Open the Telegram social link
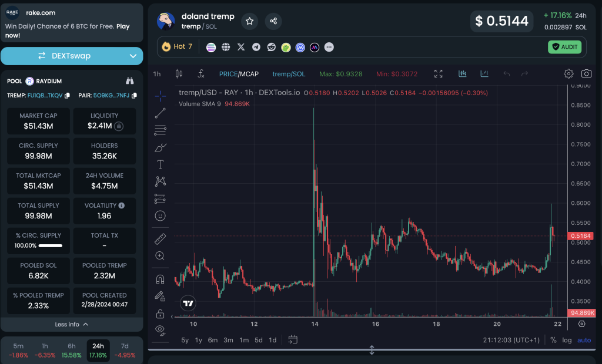 [256, 47]
